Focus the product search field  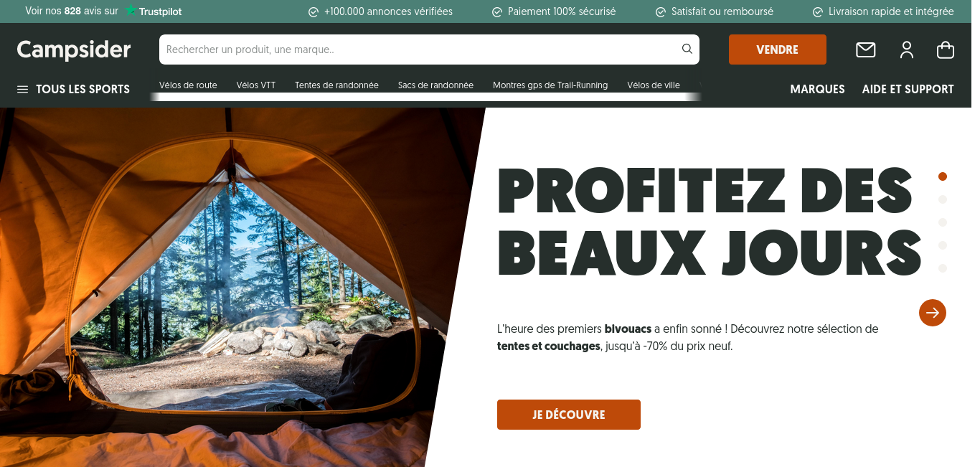[420, 49]
